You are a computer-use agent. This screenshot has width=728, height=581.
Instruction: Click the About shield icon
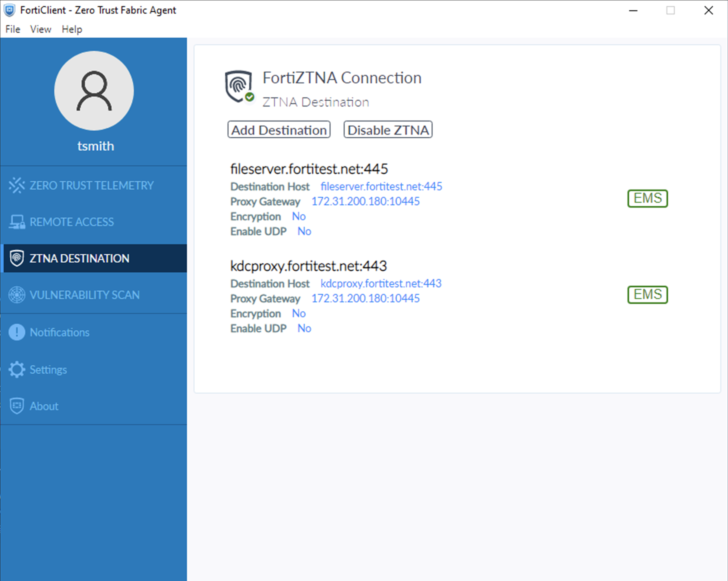16,406
